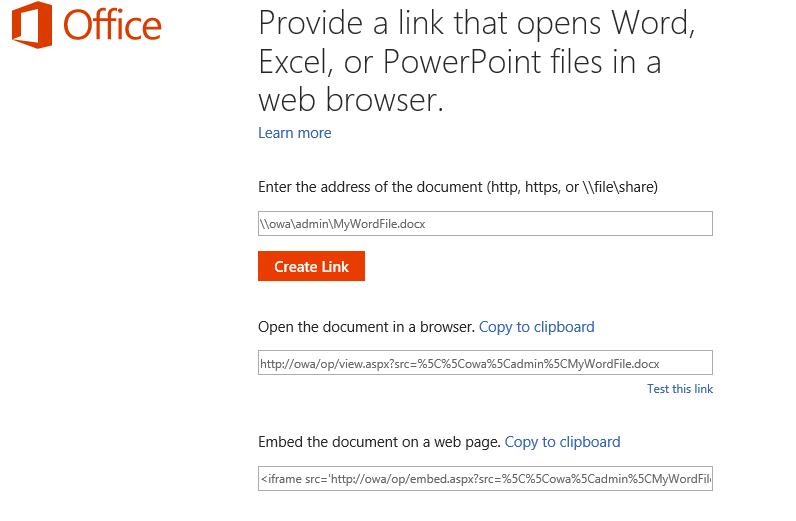Select the iframe embed code field
Viewport: 796px width, 521px height.
coord(485,478)
